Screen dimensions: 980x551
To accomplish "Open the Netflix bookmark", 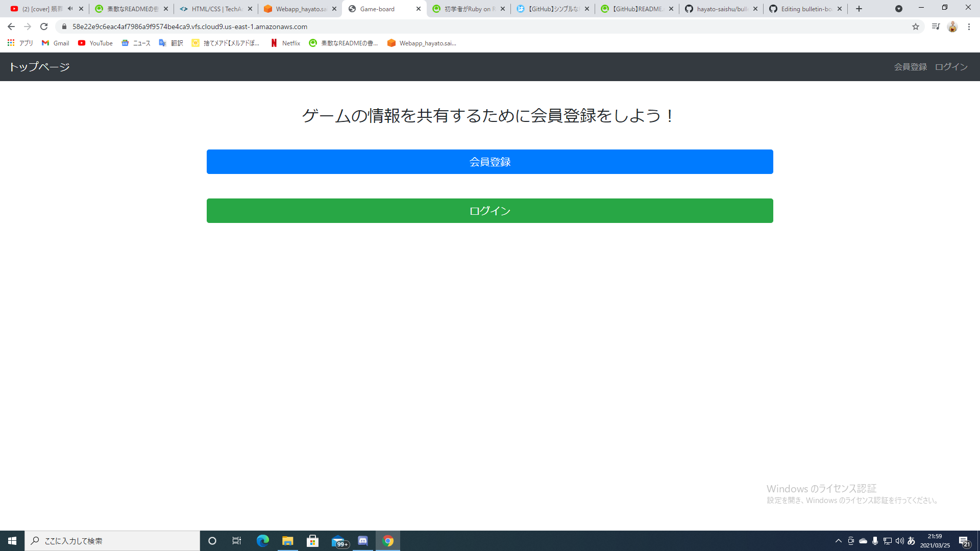I will click(285, 43).
